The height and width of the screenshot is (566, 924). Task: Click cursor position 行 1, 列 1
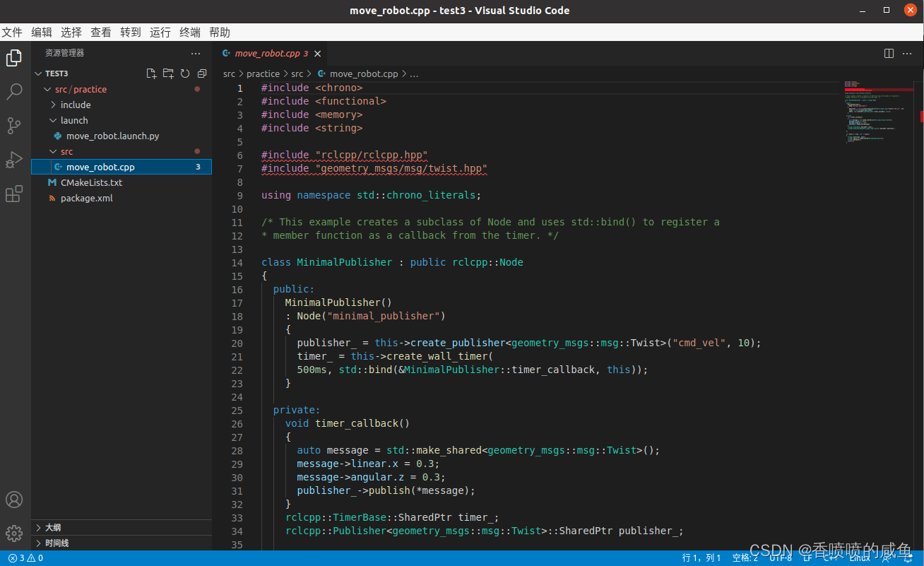tap(701, 558)
